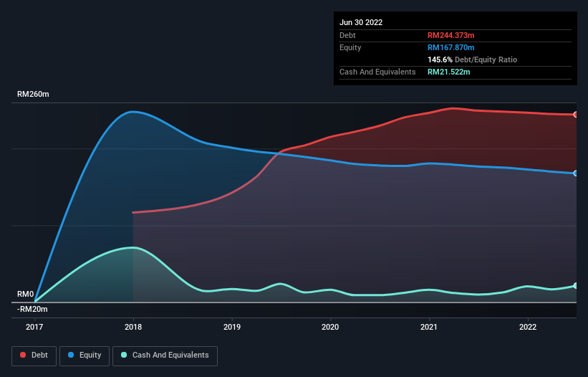Image resolution: width=588 pixels, height=377 pixels.
Task: Click the 2021 x-axis label
Action: pos(428,327)
